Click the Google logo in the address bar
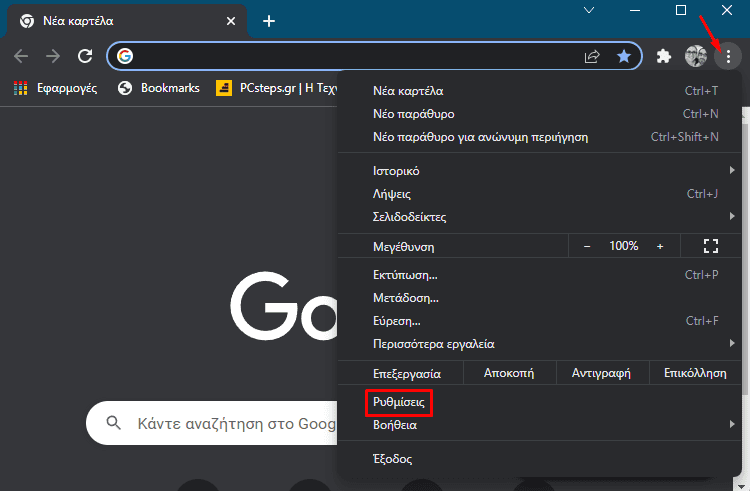Screen dimensions: 750x491 (x=125, y=56)
